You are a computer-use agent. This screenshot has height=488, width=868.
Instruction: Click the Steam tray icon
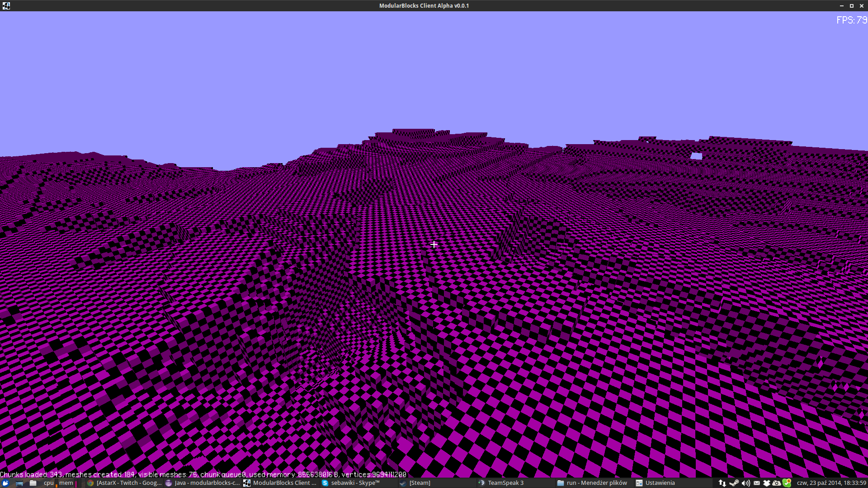coord(734,483)
